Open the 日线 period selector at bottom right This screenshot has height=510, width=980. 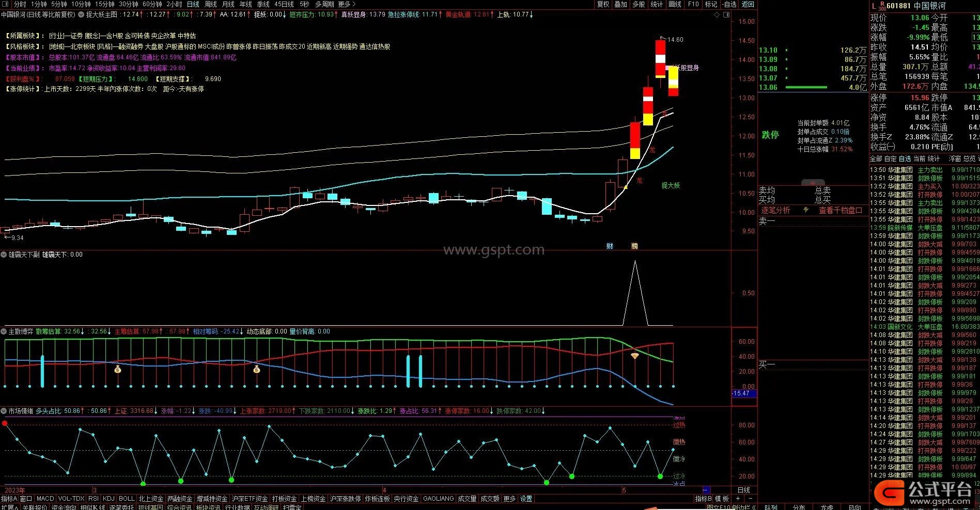(x=744, y=490)
